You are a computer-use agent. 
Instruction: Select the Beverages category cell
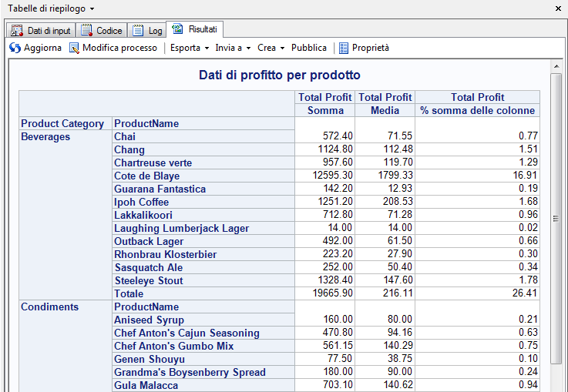tap(45, 137)
